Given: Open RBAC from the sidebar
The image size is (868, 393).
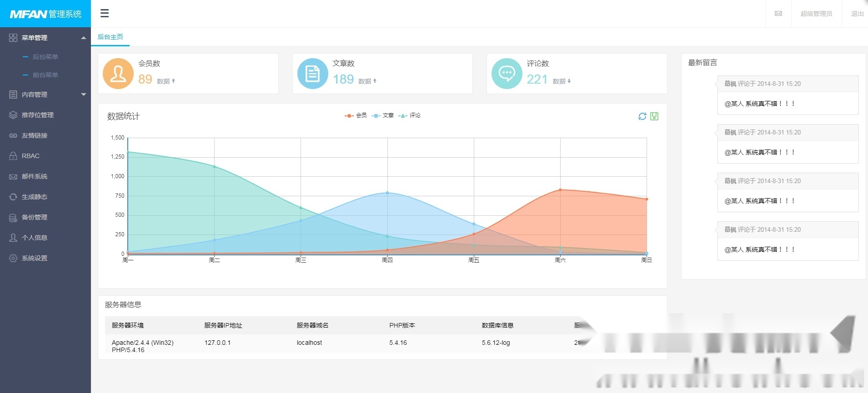Looking at the screenshot, I should coord(30,156).
